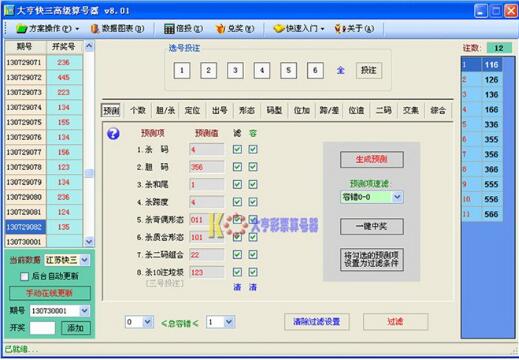Select number 6 in 选号投注
The image size is (519, 360).
coord(315,70)
